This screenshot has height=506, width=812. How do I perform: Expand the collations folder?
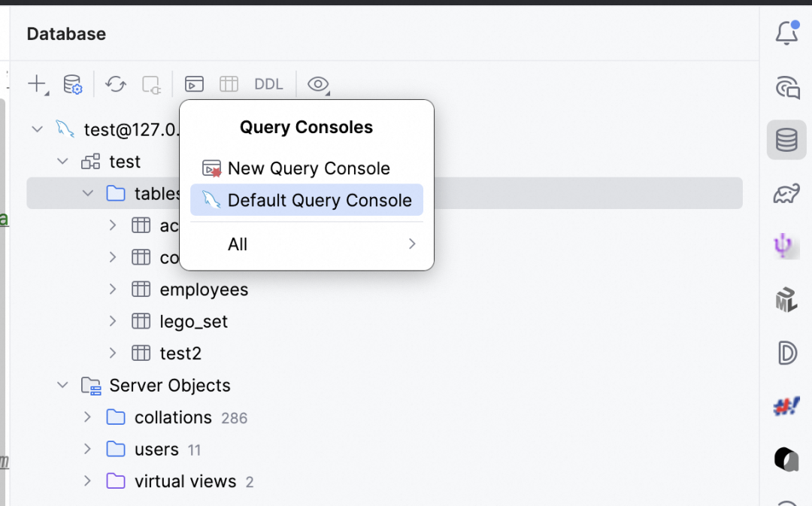86,417
